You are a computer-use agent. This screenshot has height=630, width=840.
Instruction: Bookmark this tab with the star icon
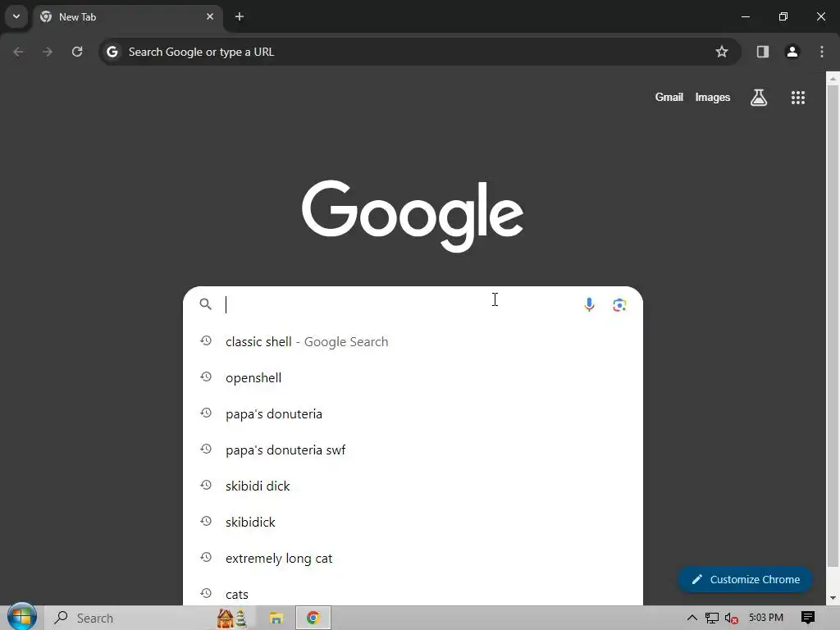tap(722, 52)
